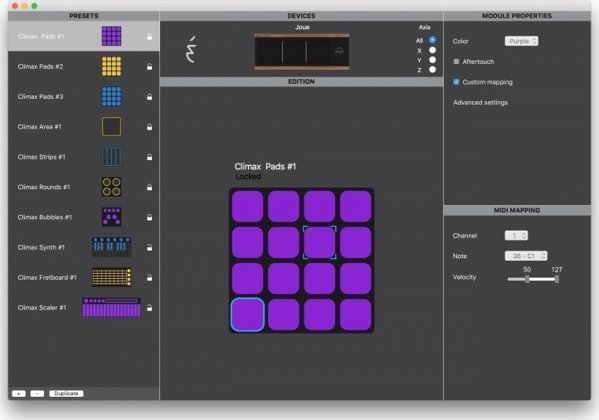This screenshot has width=599, height=420.
Task: Click lock icon for Climax Pads #3
Action: click(x=149, y=97)
